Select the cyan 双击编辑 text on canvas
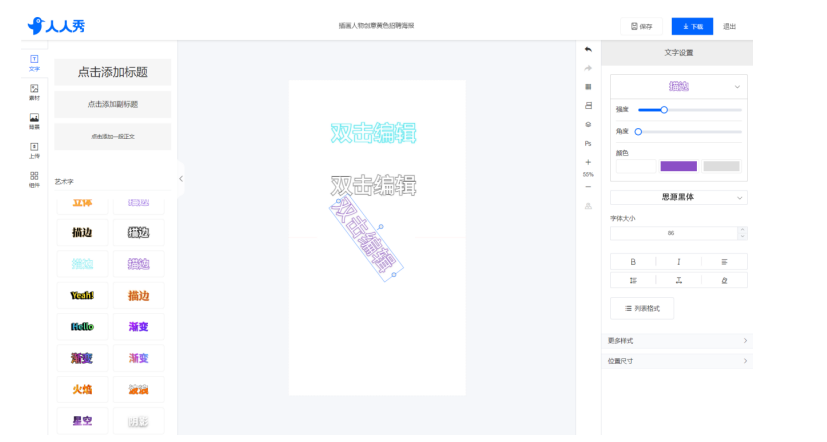 point(373,133)
